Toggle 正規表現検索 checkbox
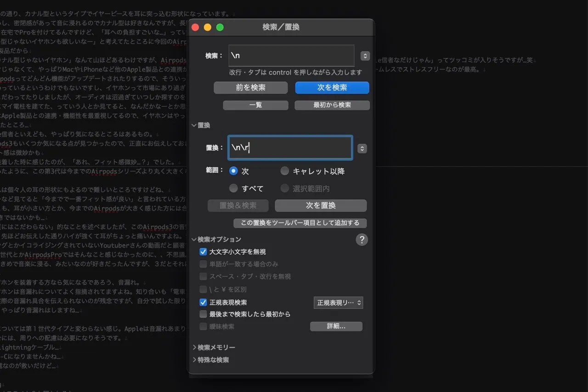 (203, 302)
